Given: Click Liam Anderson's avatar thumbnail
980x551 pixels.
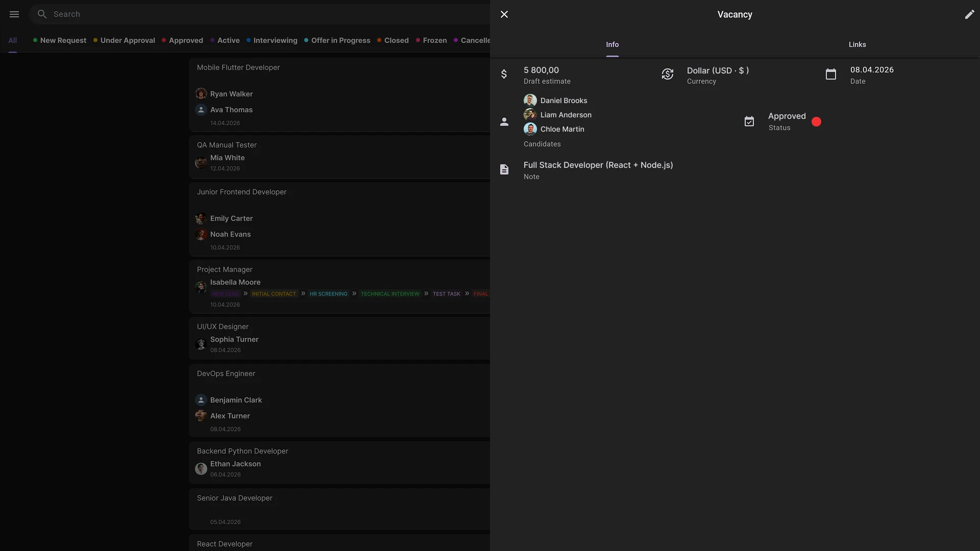Looking at the screenshot, I should (530, 115).
